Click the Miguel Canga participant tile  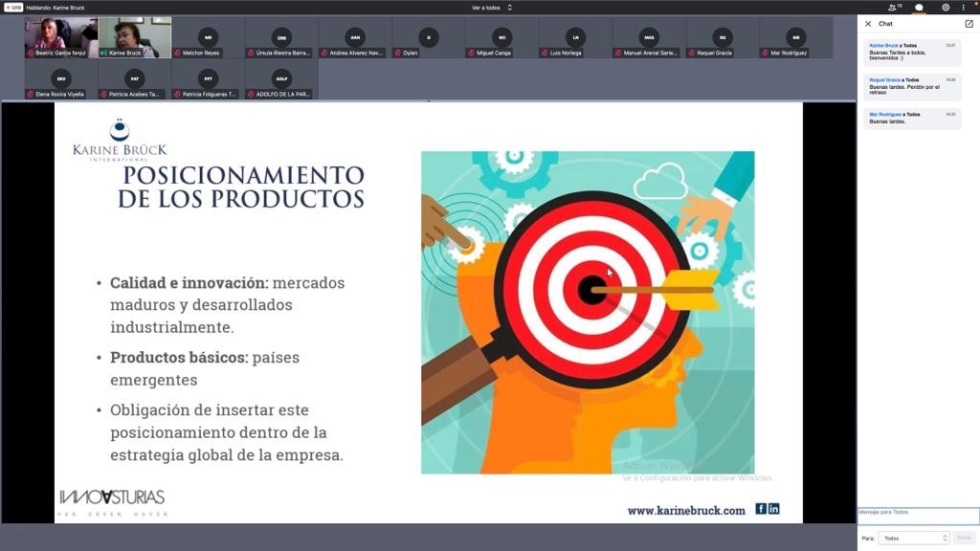pos(501,39)
